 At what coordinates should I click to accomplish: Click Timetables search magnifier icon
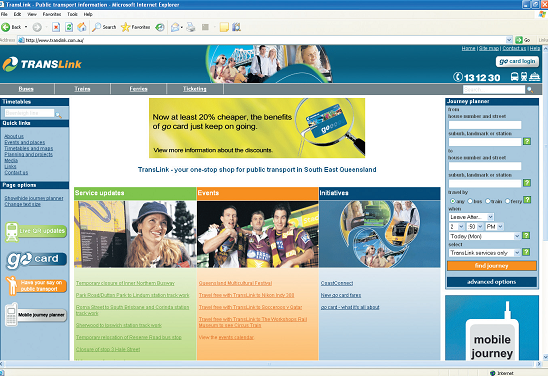pyautogui.click(x=58, y=115)
